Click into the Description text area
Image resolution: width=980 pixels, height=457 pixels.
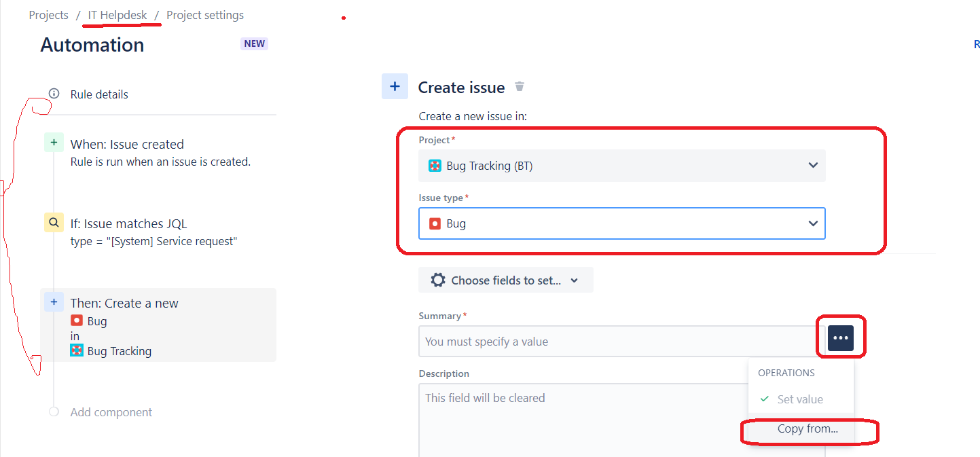[621, 420]
